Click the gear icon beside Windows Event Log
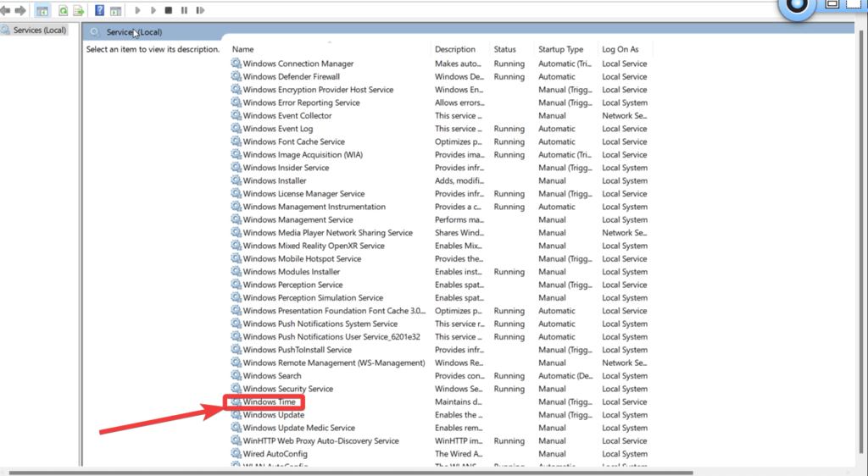The width and height of the screenshot is (868, 476). tap(236, 128)
